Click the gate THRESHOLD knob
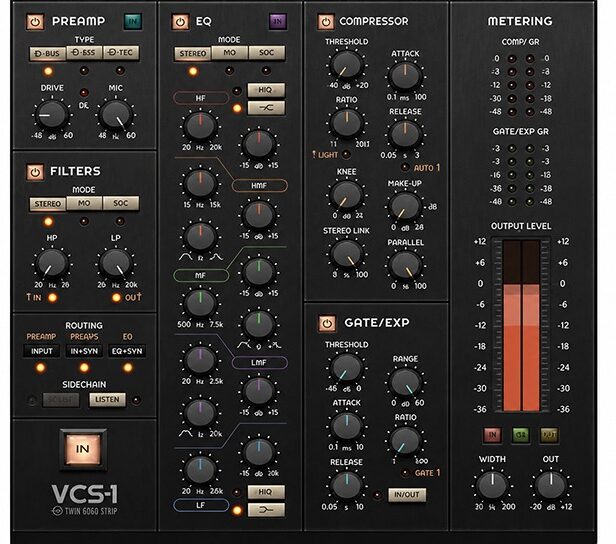 [346, 368]
